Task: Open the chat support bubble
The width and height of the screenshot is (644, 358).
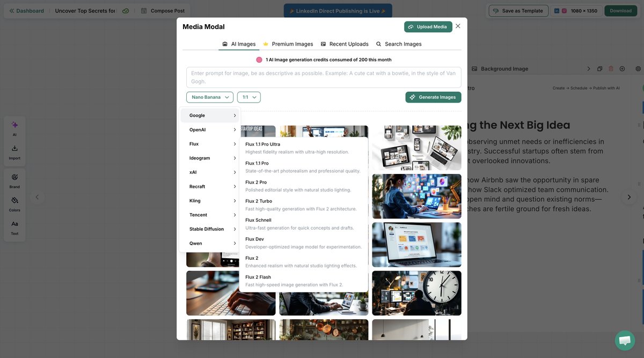Action: click(625, 340)
